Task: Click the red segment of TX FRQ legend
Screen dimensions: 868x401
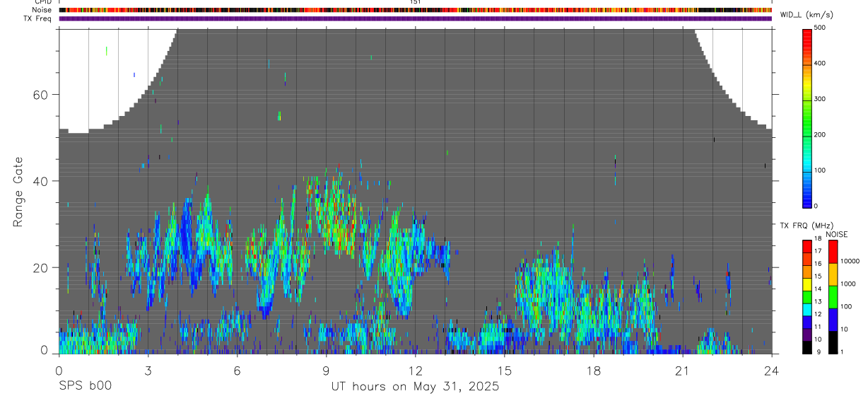Action: (807, 245)
